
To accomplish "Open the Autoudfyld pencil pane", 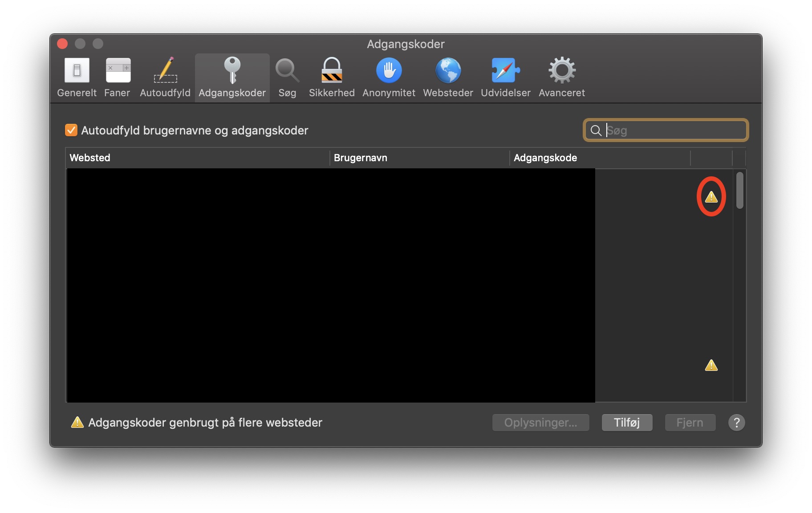I will [x=165, y=78].
